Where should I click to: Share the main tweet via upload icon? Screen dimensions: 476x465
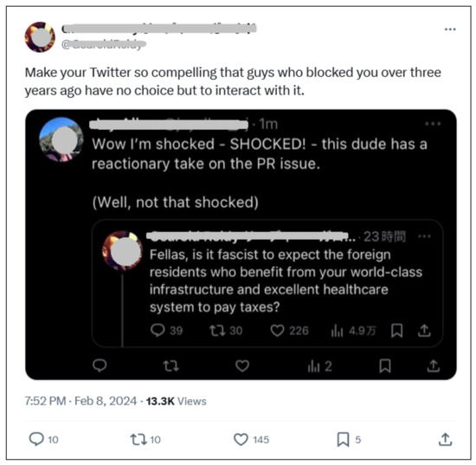click(445, 439)
